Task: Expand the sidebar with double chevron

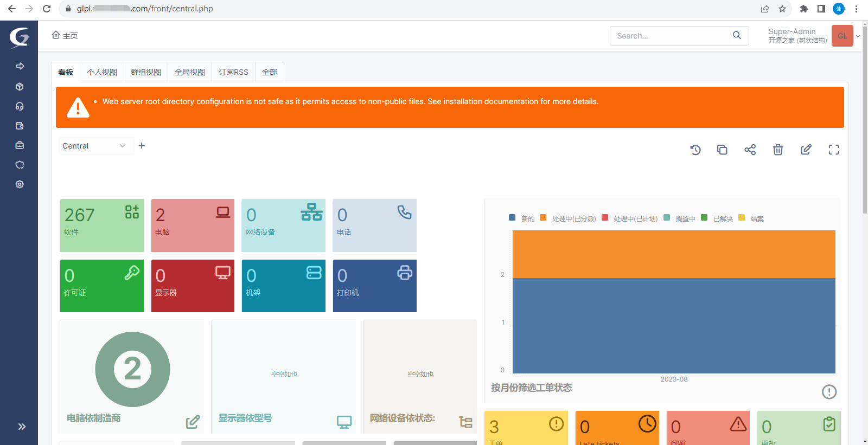Action: pyautogui.click(x=22, y=427)
